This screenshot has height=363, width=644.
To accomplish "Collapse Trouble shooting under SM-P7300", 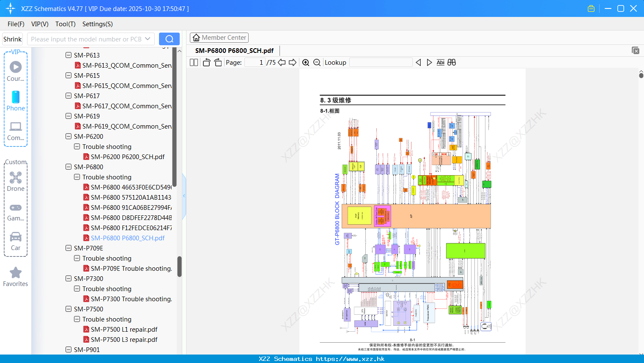I will point(77,289).
